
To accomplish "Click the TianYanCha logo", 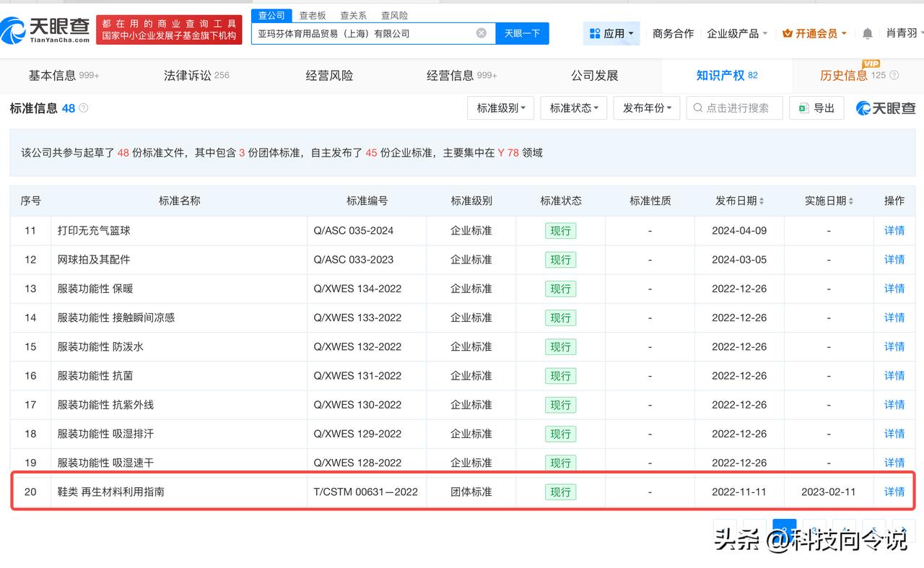I will [x=45, y=30].
